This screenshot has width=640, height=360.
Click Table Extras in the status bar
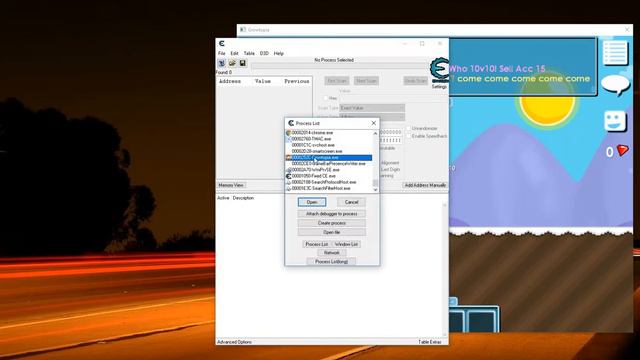pos(430,342)
